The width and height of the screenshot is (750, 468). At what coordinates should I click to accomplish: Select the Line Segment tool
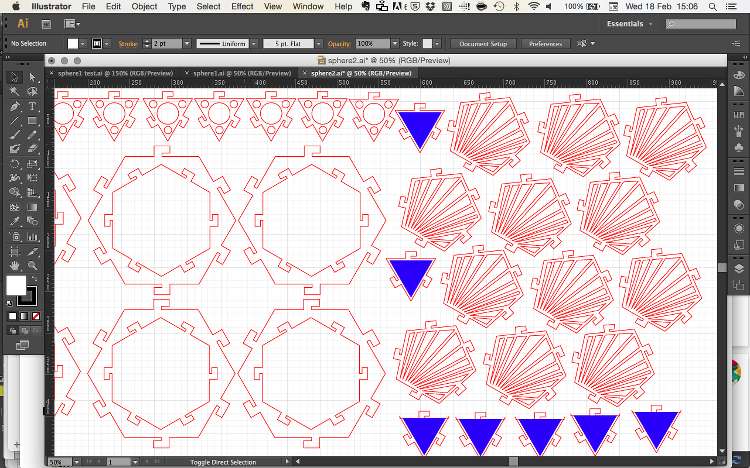coord(14,121)
